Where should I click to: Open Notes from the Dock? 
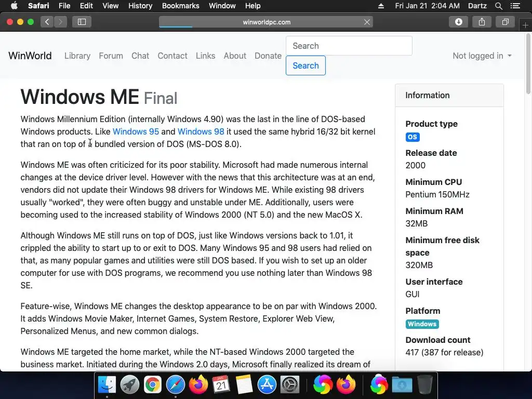point(244,384)
